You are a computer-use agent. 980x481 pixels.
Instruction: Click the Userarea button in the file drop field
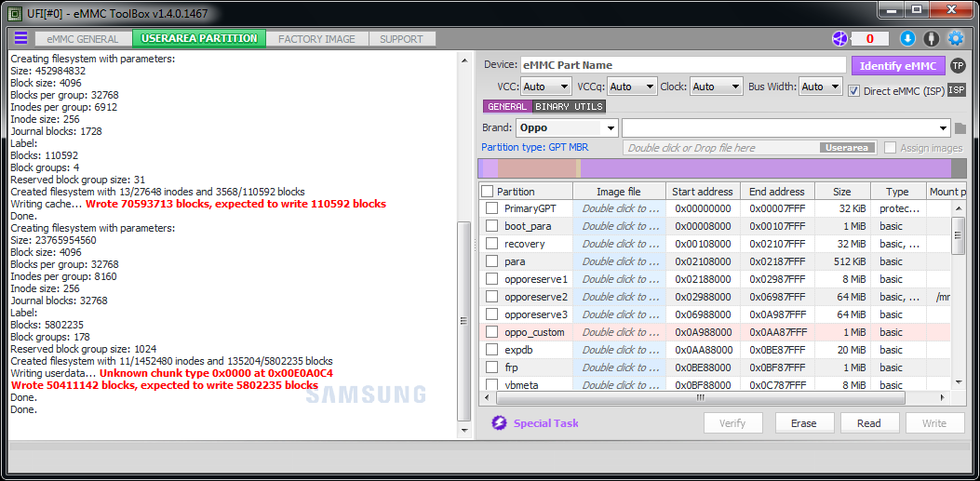(847, 148)
